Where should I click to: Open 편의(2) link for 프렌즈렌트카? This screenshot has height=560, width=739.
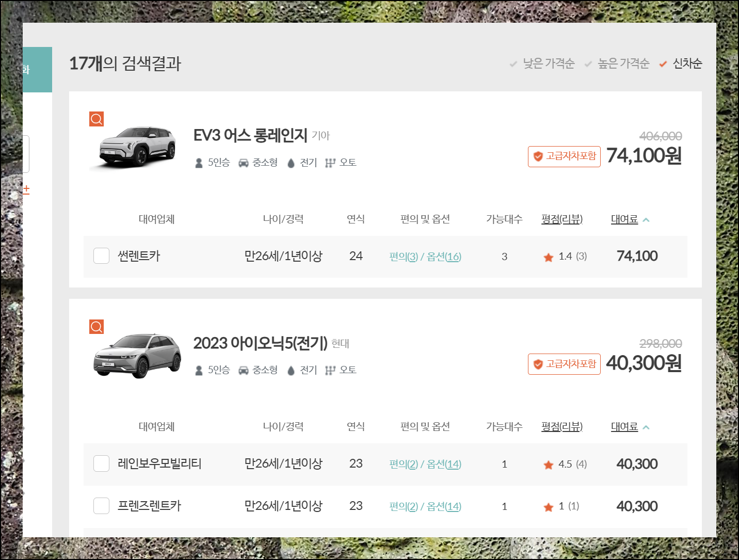coord(404,506)
